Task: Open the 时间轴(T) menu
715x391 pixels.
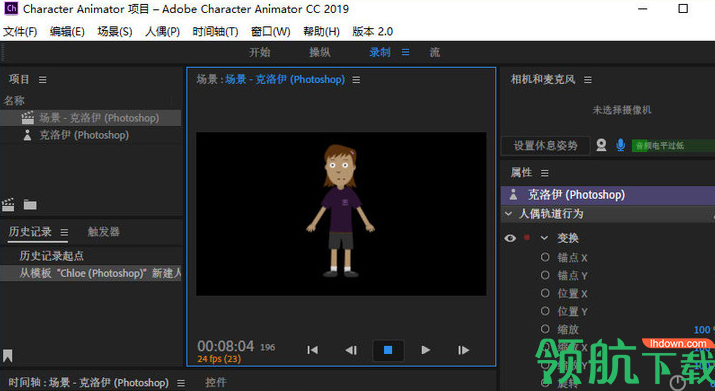Action: pyautogui.click(x=215, y=31)
